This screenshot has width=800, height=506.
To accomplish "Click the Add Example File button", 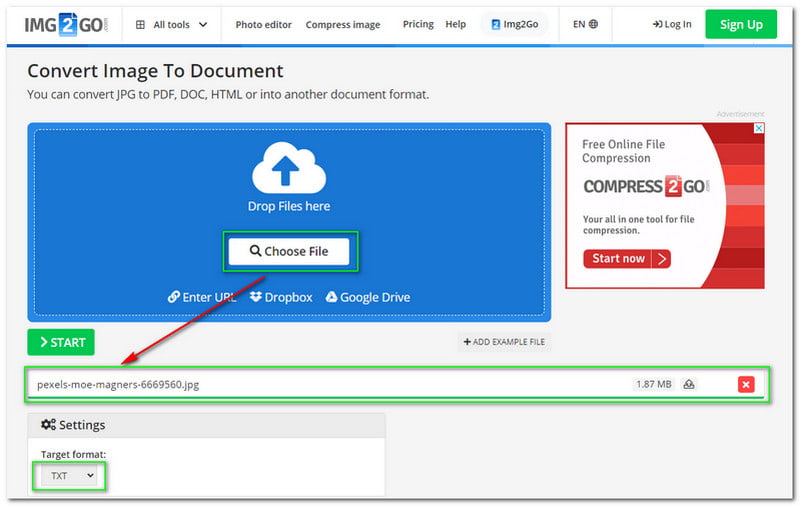I will [x=504, y=342].
